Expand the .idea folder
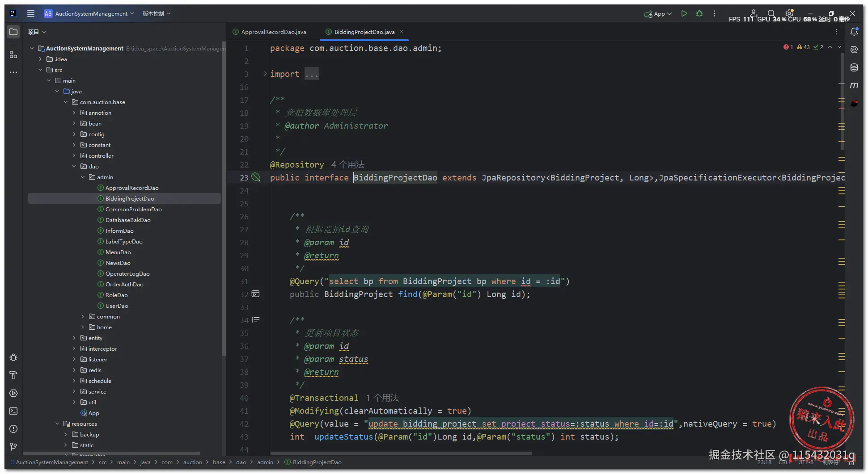The height and width of the screenshot is (474, 868). 40,59
